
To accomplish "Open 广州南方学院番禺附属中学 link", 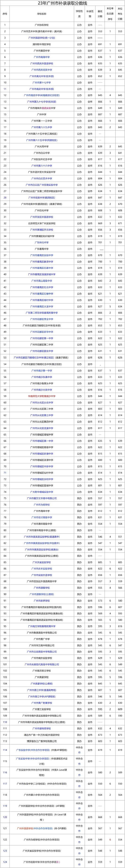I will 42,626.
